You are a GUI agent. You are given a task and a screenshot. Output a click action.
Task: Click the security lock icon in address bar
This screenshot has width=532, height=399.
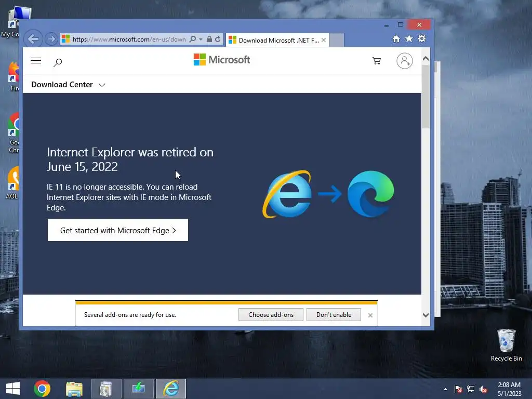[209, 39]
